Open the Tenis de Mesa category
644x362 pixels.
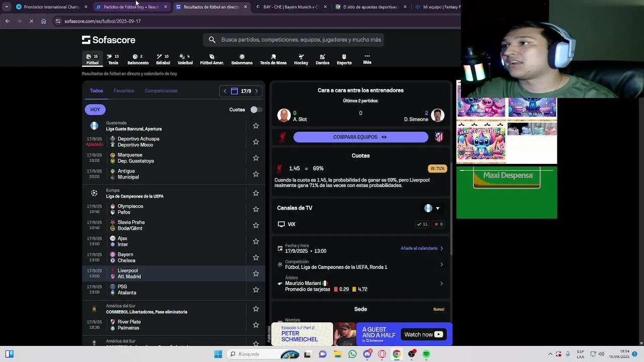[x=273, y=59]
